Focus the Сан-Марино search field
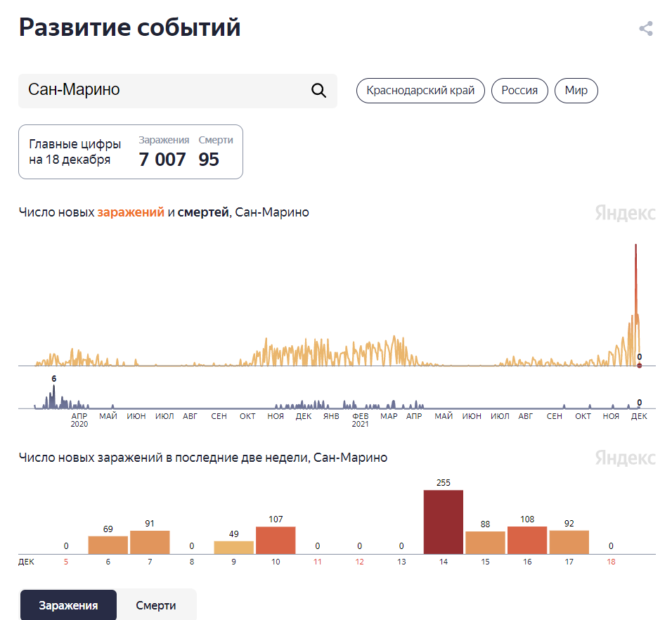This screenshot has height=620, width=672. click(177, 91)
